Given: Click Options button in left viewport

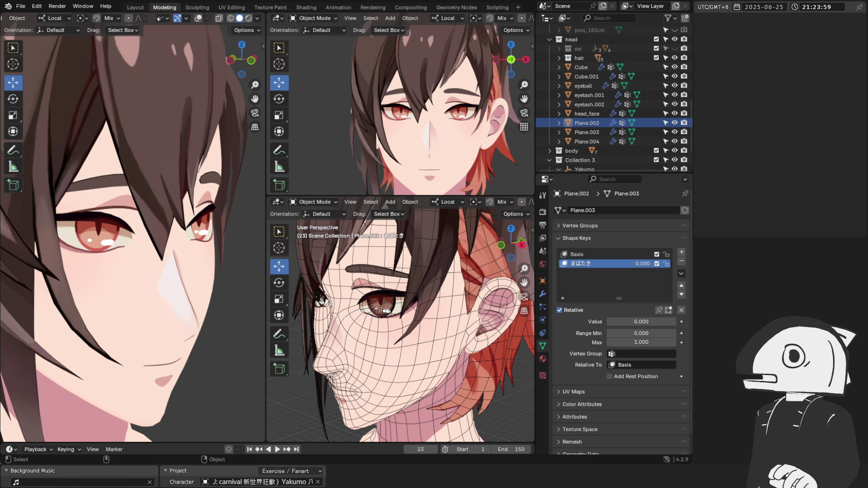Looking at the screenshot, I should click(x=247, y=30).
